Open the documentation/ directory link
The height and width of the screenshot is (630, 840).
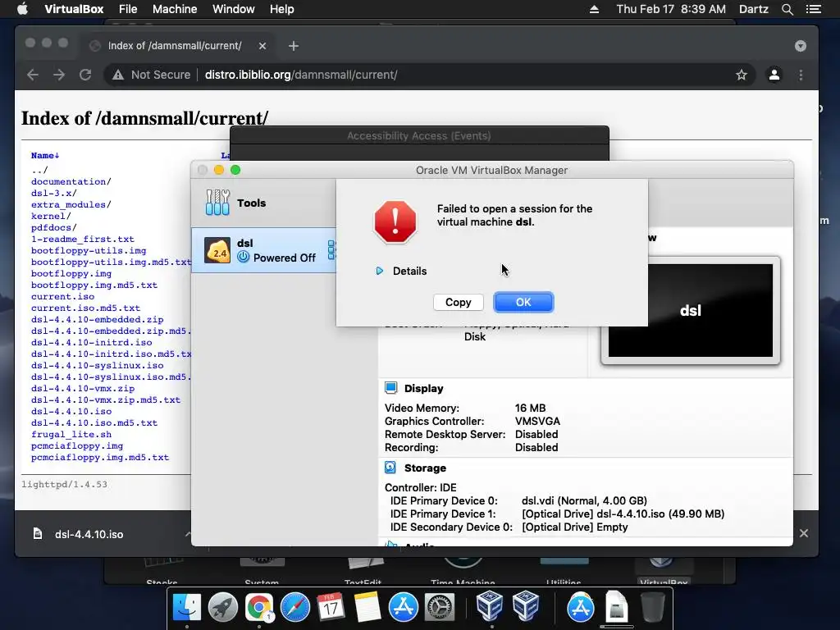[71, 181]
